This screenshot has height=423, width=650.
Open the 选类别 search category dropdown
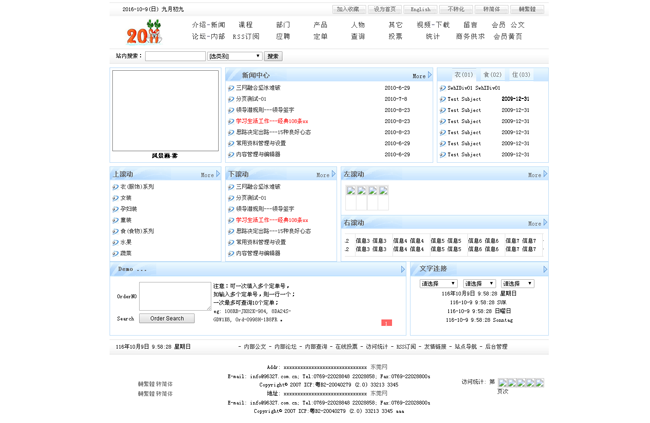click(235, 56)
